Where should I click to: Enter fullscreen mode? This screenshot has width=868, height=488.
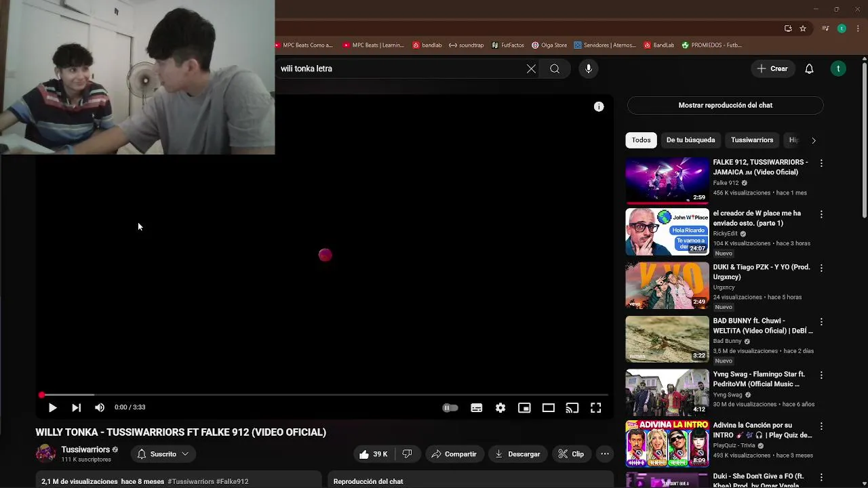[x=595, y=407]
